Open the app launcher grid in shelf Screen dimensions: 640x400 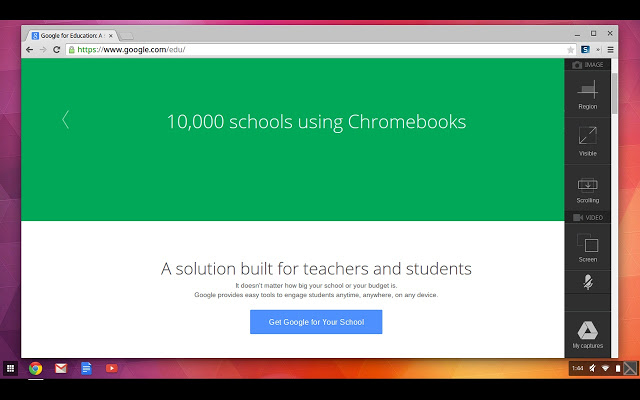pyautogui.click(x=11, y=369)
